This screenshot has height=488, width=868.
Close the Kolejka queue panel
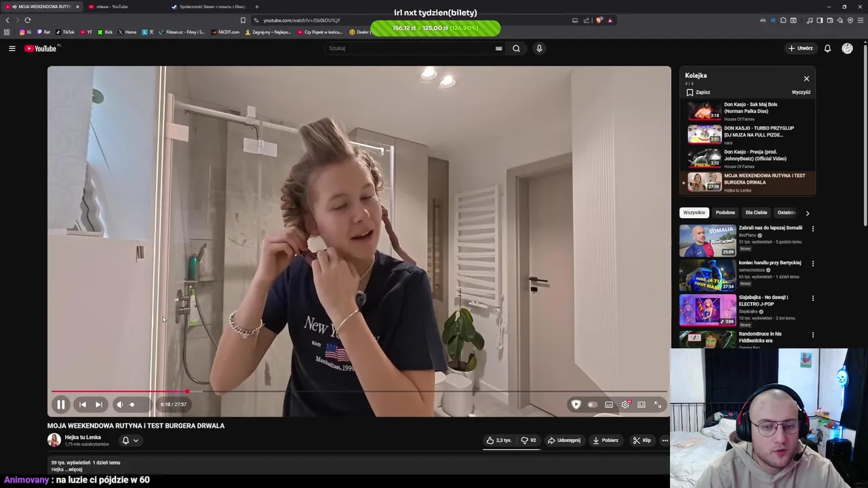coord(806,79)
